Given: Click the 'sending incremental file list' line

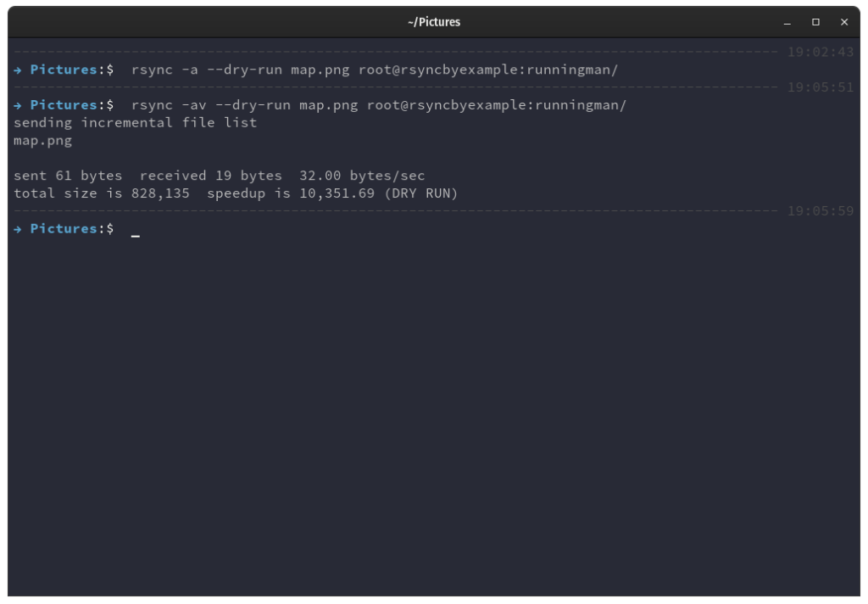Looking at the screenshot, I should click(x=134, y=122).
